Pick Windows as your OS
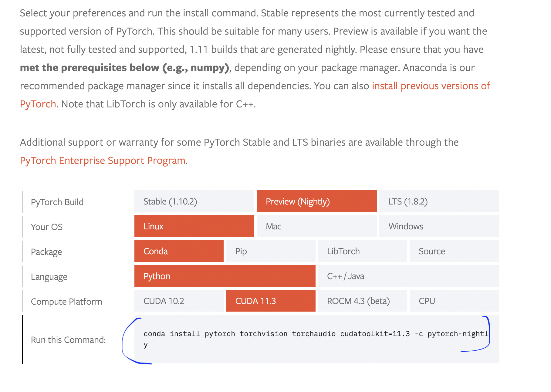This screenshot has height=392, width=551. click(439, 226)
